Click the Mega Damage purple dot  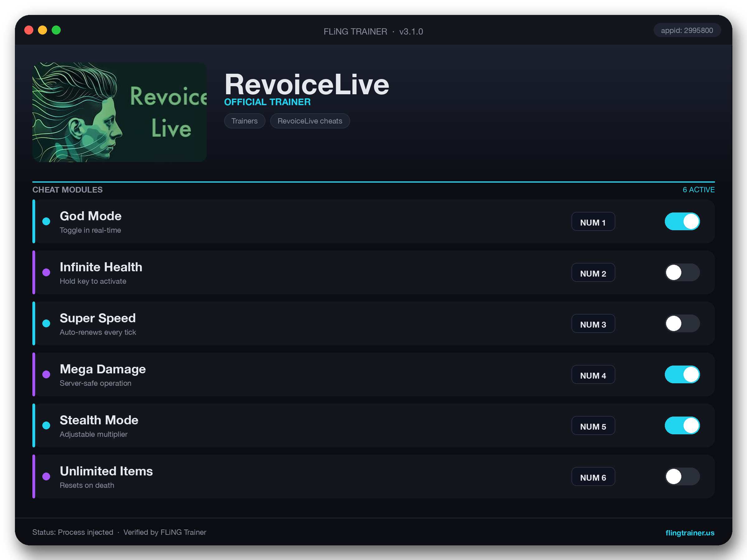coord(46,374)
